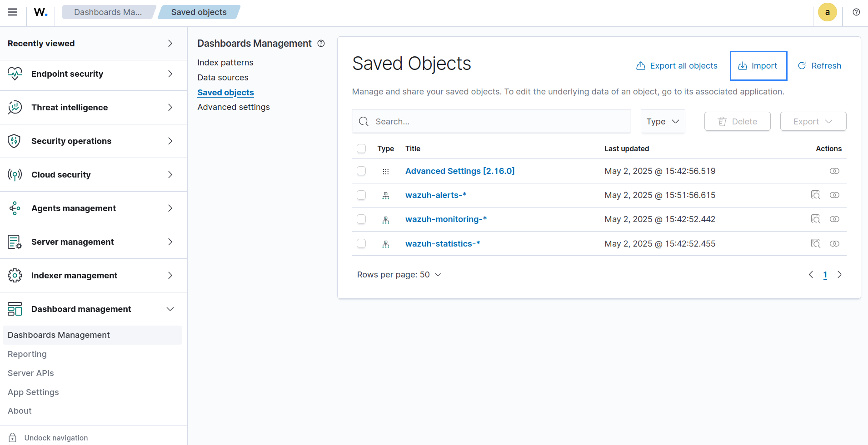Open Index patterns menu item

[225, 63]
